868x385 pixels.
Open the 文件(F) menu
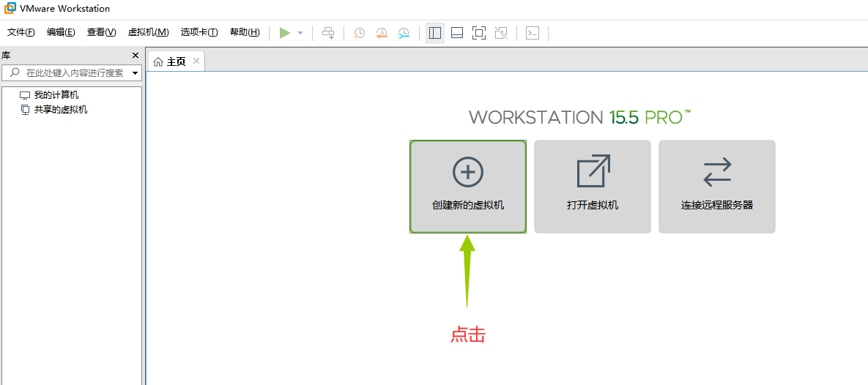(21, 32)
